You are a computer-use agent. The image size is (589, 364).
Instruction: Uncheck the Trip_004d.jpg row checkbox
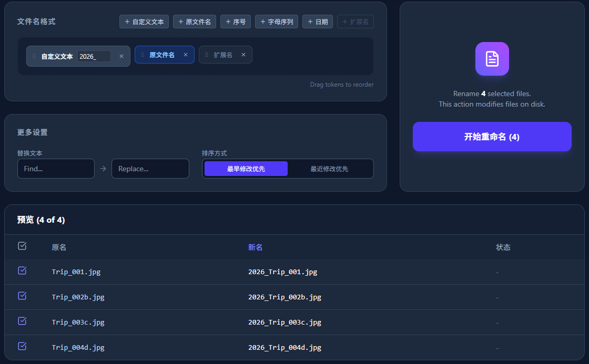(22, 346)
